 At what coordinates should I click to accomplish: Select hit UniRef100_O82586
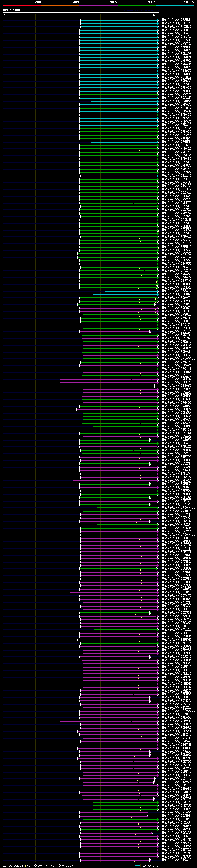177,40
